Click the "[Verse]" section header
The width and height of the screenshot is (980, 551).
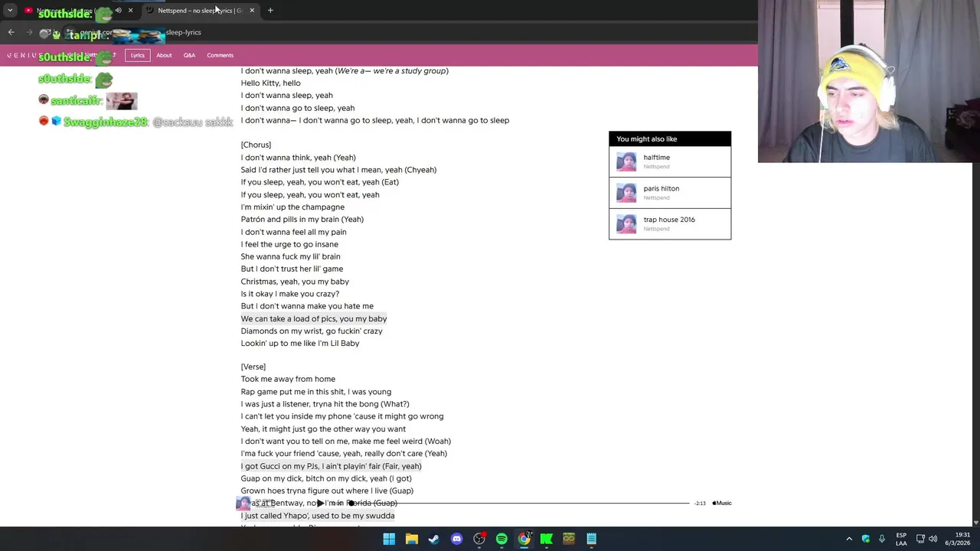[x=253, y=367]
